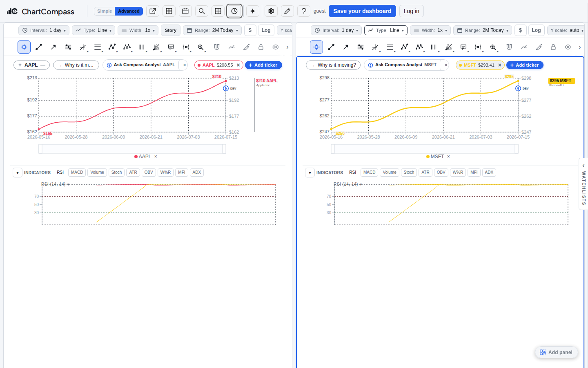Select crosshair tool in AAPL panel toolbar

click(x=24, y=47)
